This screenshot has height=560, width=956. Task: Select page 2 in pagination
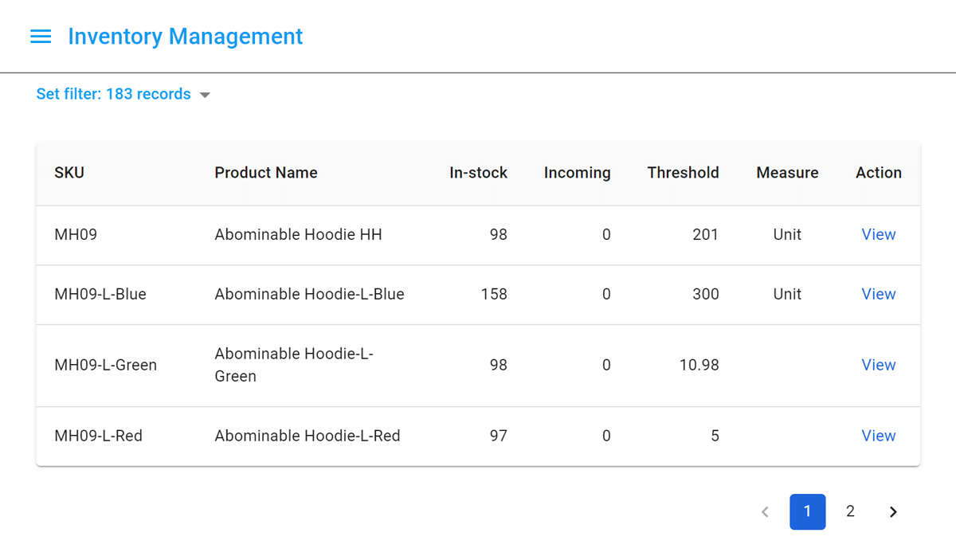[x=850, y=512]
